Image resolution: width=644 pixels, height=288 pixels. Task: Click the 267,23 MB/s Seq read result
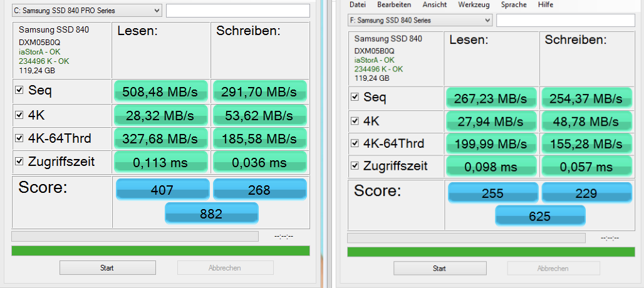(x=491, y=98)
